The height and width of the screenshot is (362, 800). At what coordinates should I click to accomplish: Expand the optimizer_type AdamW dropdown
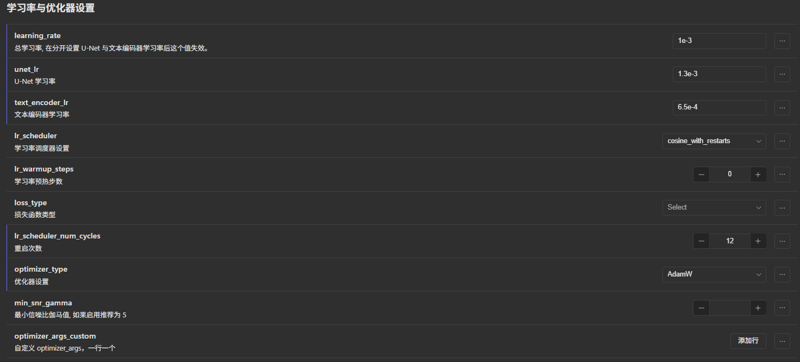click(x=714, y=274)
